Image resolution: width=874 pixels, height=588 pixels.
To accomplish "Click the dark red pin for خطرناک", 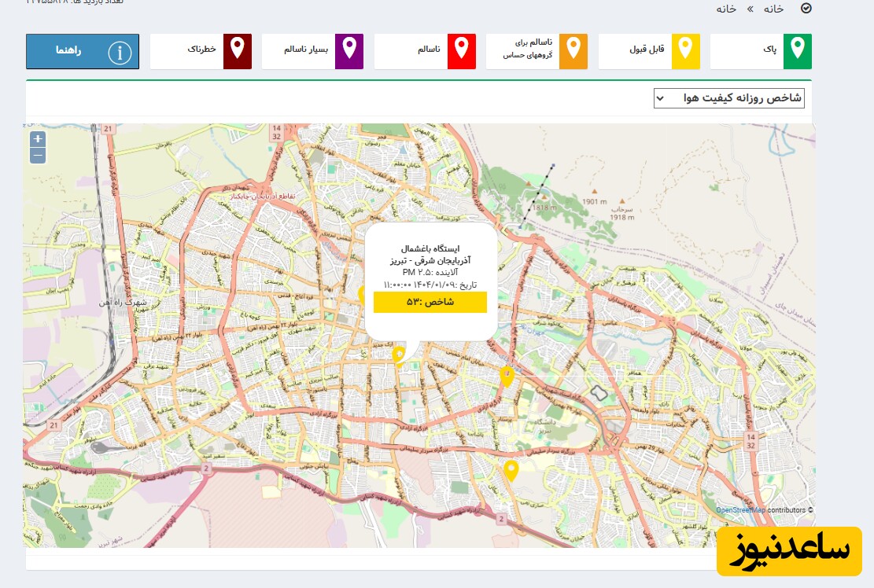I will tap(237, 51).
